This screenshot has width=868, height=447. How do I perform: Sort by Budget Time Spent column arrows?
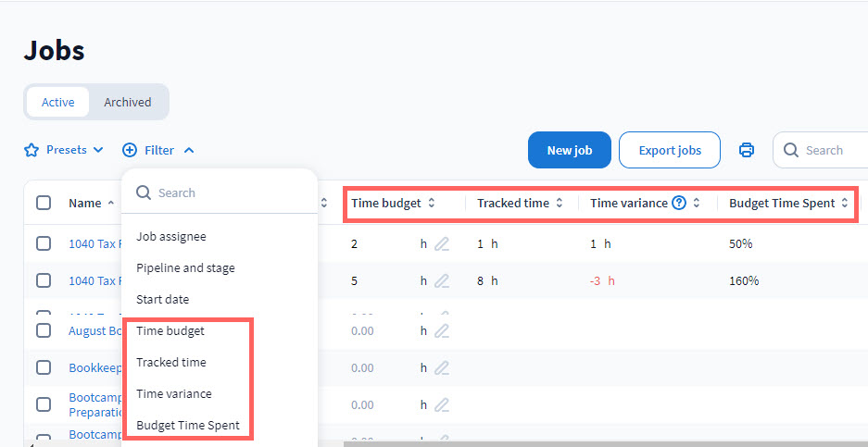click(x=844, y=203)
